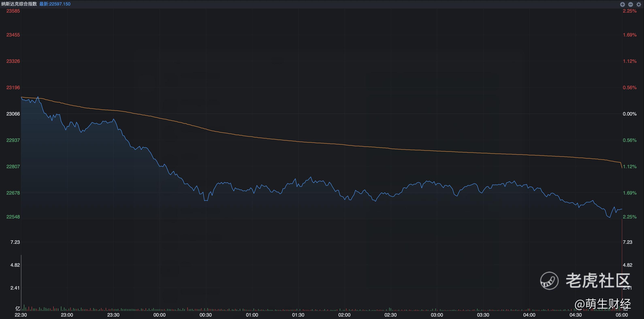Click the 23066 baseline price label
The height and width of the screenshot is (319, 644).
(13, 114)
